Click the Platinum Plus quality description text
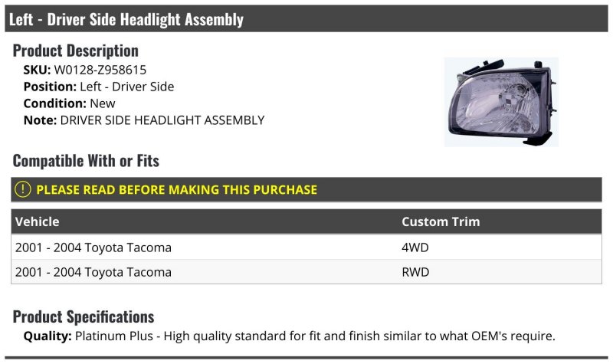613x364 pixels. point(314,336)
